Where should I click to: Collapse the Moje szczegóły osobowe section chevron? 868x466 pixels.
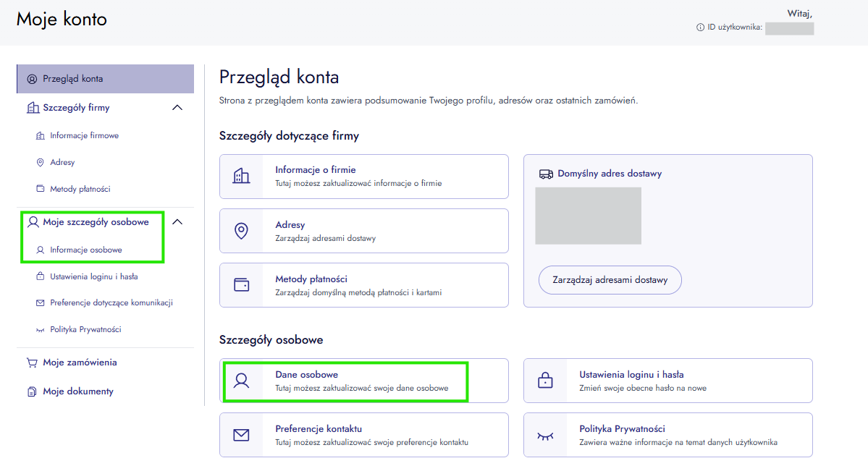(x=177, y=222)
